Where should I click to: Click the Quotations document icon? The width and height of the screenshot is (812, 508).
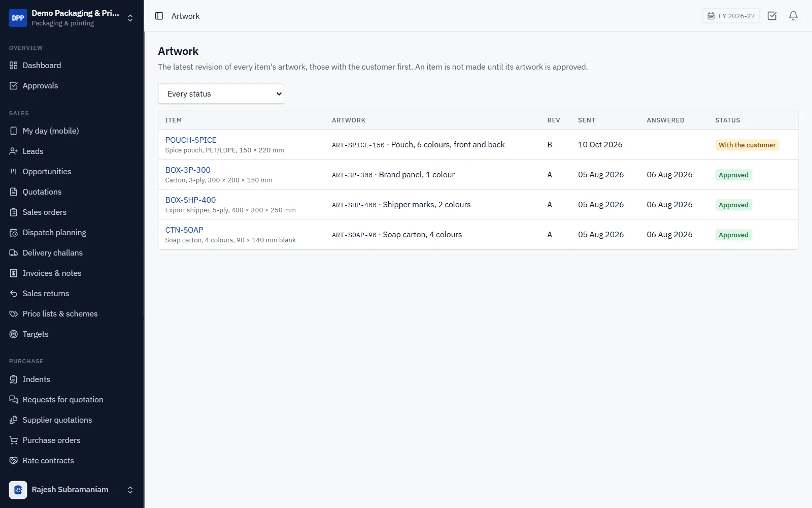point(14,192)
